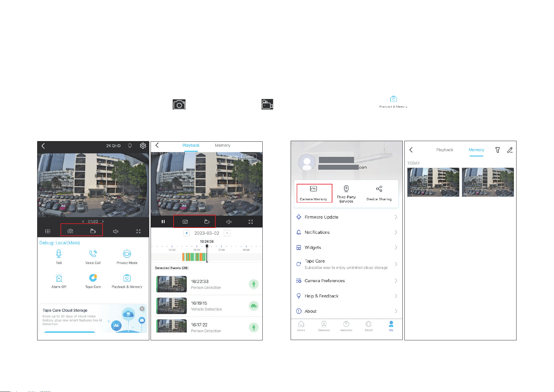Open Firmware Update
Viewport: 554px width, 392px height.
tap(347, 217)
